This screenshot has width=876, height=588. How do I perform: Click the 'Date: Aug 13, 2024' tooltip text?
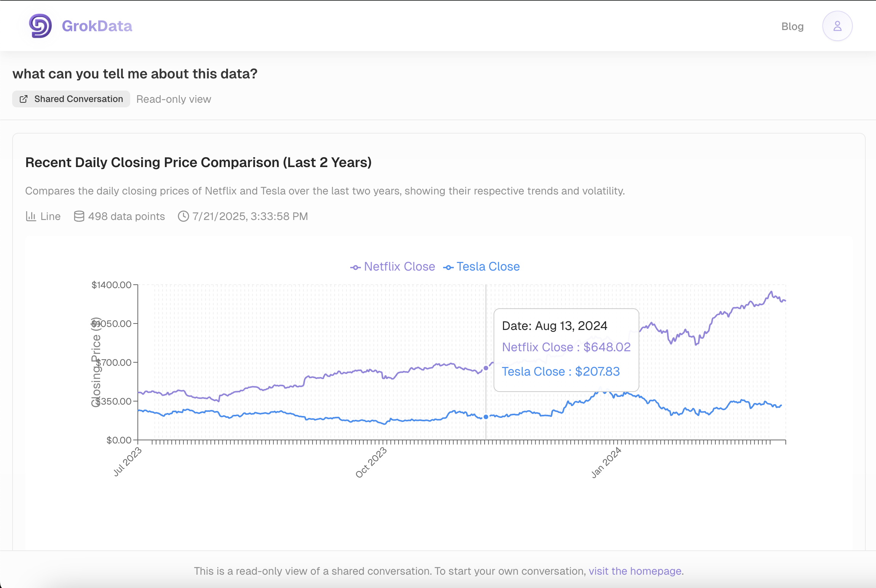pyautogui.click(x=555, y=326)
